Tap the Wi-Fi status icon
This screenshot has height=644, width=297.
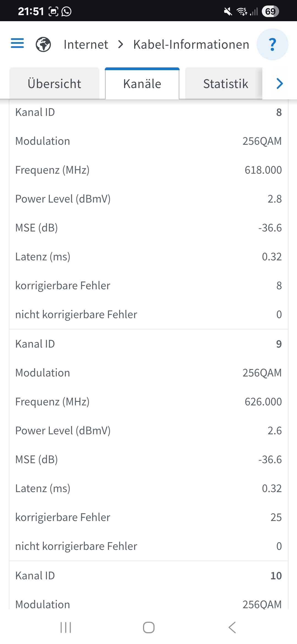coord(242,11)
